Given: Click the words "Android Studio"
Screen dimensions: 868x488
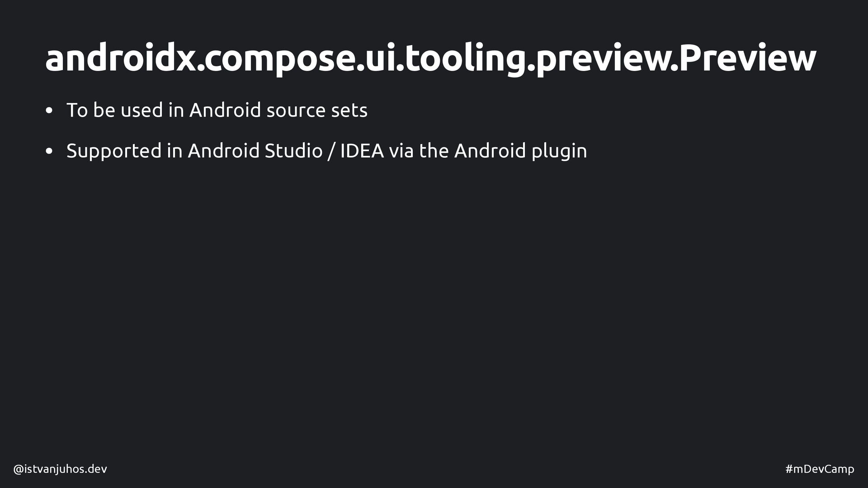Looking at the screenshot, I should click(x=255, y=151).
